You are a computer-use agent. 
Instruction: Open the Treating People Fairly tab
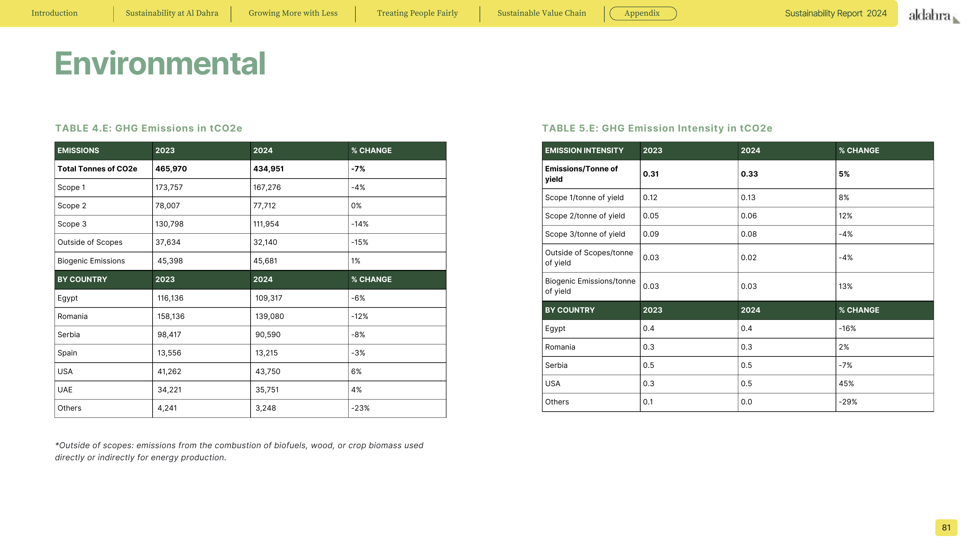(x=417, y=13)
